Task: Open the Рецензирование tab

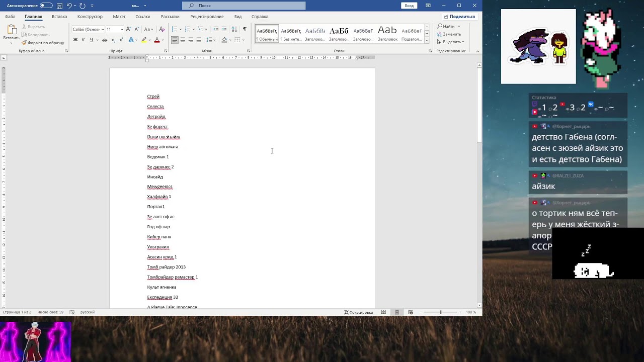Action: (x=207, y=17)
